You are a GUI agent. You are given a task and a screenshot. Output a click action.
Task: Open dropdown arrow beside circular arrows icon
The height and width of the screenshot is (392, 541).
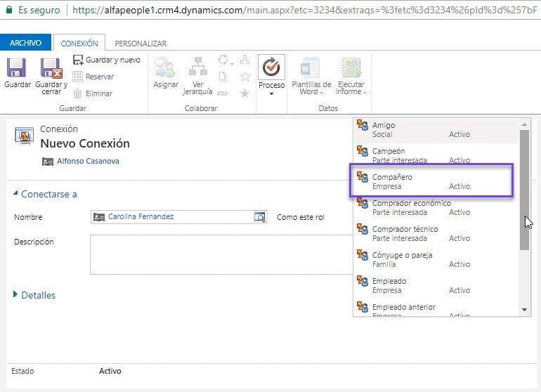pyautogui.click(x=232, y=64)
